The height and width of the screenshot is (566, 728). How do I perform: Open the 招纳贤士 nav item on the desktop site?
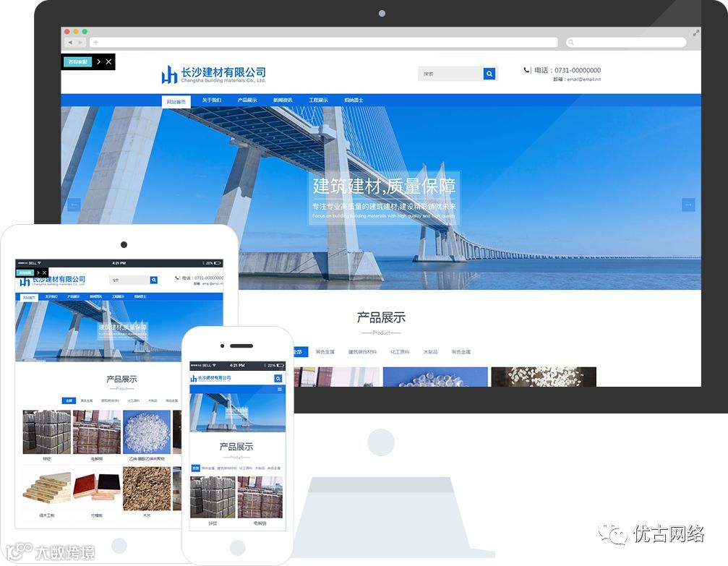[354, 100]
